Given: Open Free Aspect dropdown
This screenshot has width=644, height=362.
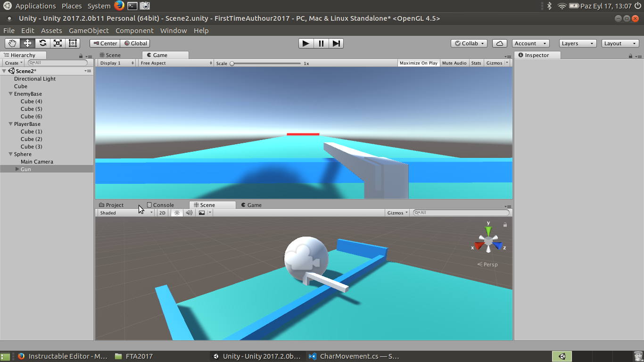Looking at the screenshot, I should [175, 63].
